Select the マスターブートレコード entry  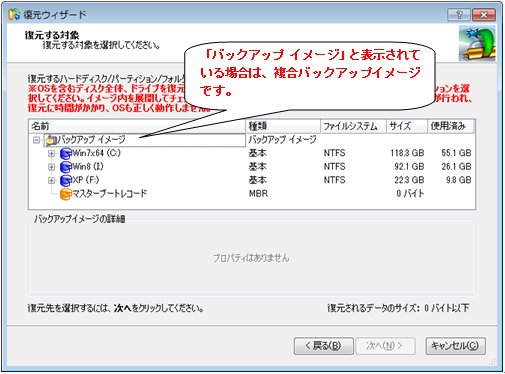(x=110, y=194)
